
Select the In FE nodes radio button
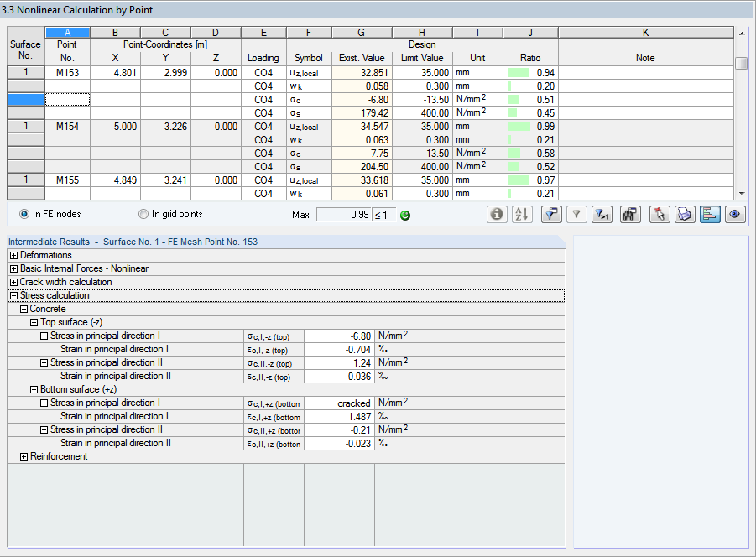(23, 214)
